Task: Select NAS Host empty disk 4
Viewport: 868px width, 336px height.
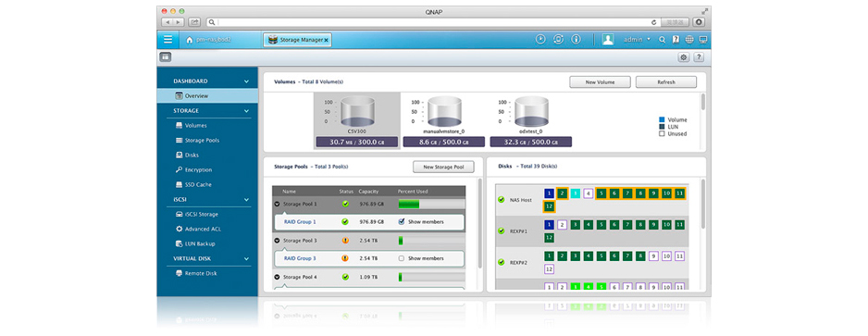Action: [x=589, y=193]
